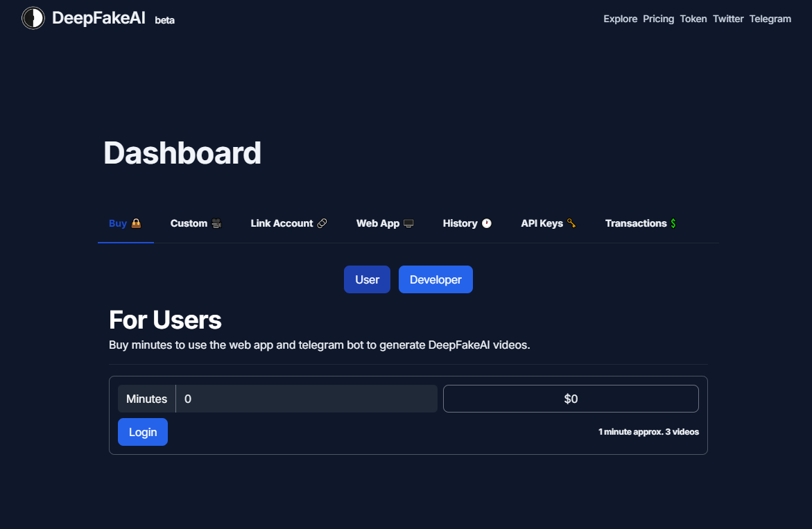Click the camera icon next to Custom
The image size is (812, 529).
point(217,223)
